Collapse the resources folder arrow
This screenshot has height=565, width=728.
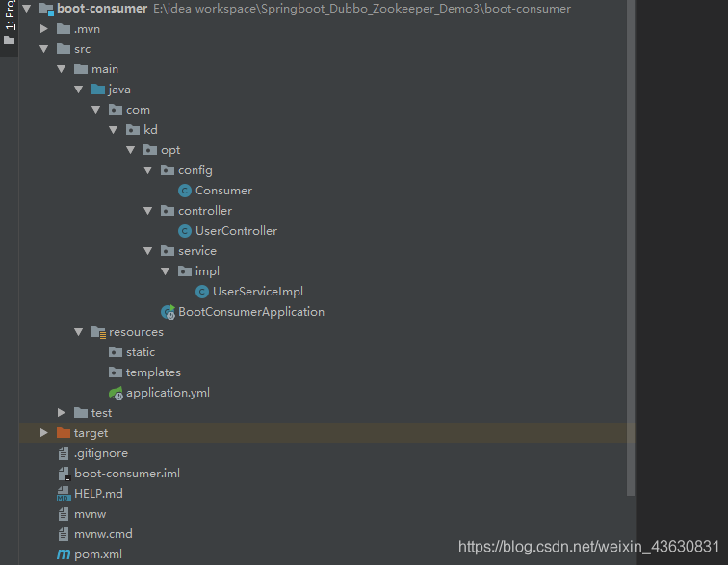(x=78, y=332)
